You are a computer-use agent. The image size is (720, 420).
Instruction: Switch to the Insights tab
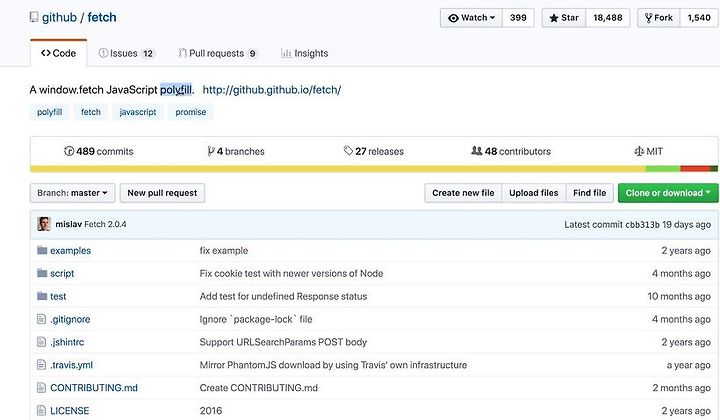click(304, 53)
